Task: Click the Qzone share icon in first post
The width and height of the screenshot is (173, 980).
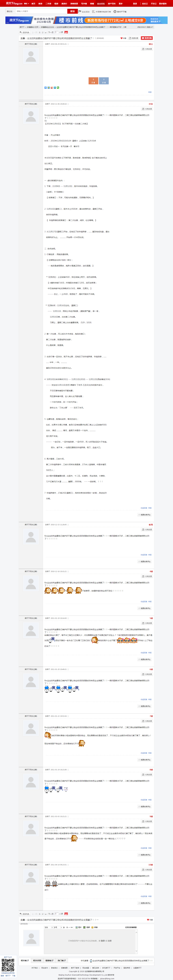Action: click(x=49, y=87)
